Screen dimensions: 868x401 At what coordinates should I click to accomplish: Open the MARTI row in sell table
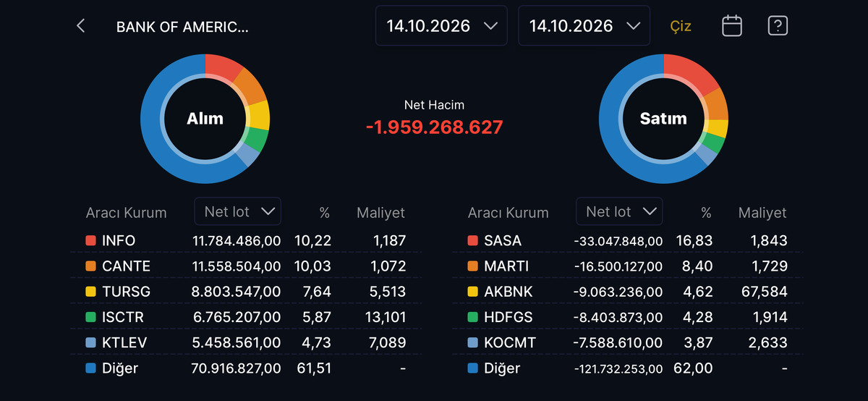[x=628, y=266]
